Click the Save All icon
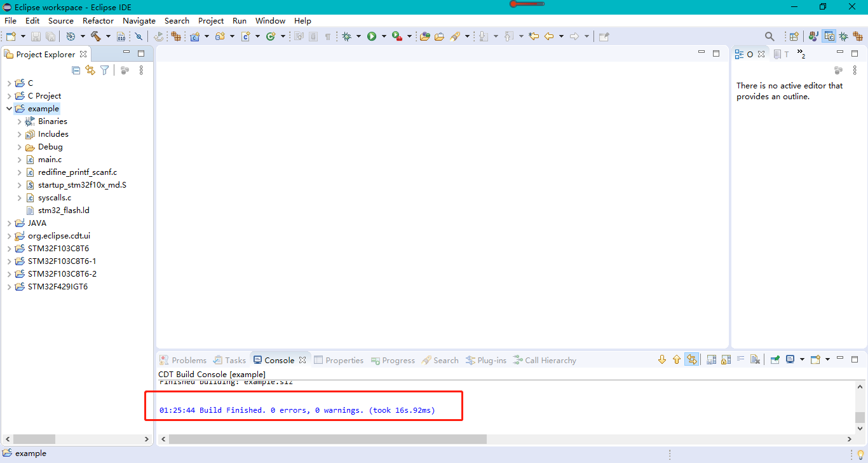The width and height of the screenshot is (868, 463). (50, 36)
